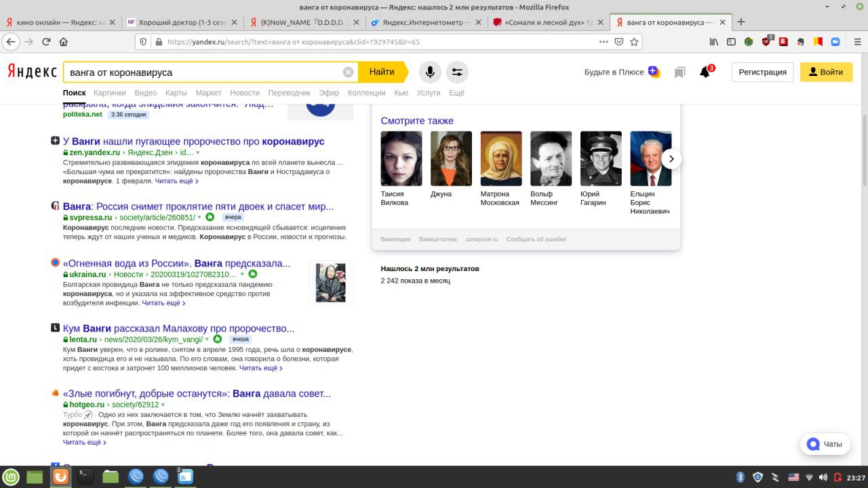Click Регистрация button
The width and height of the screenshot is (868, 488).
click(762, 72)
